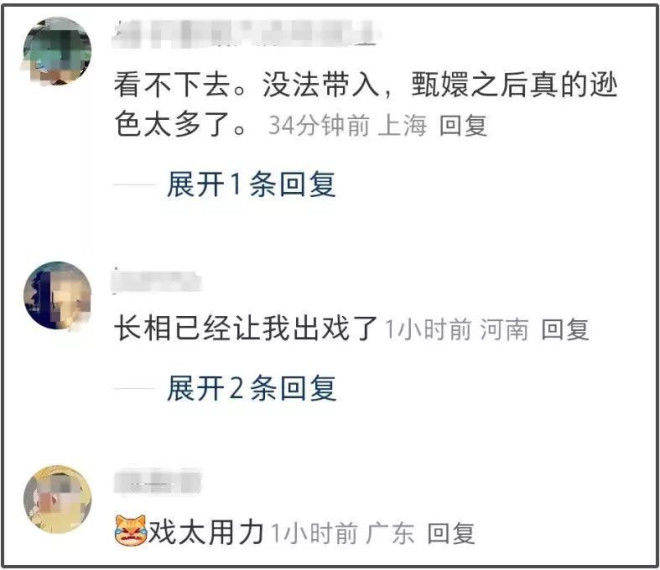Click the 河南 location label
Viewport: 660px width, 570px height.
(x=504, y=329)
